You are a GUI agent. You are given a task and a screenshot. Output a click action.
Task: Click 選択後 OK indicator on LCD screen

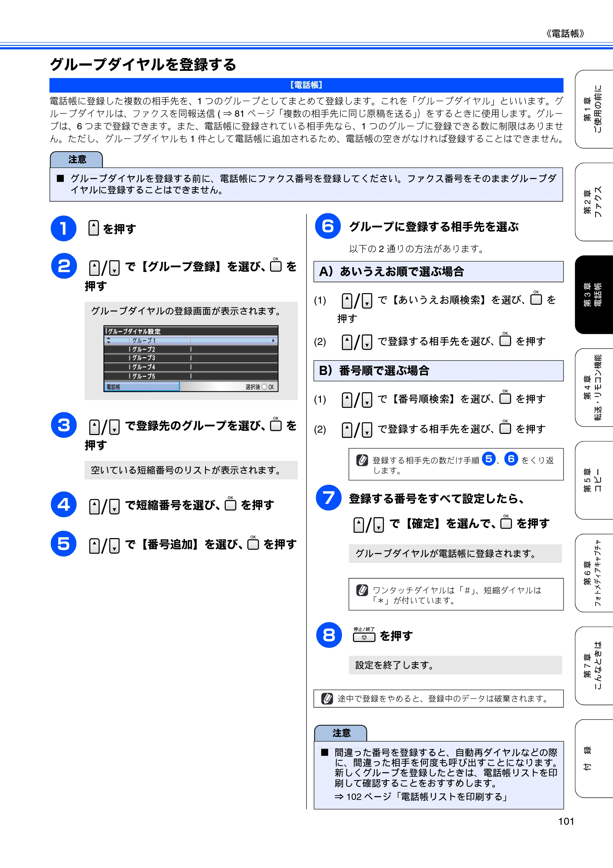(259, 387)
